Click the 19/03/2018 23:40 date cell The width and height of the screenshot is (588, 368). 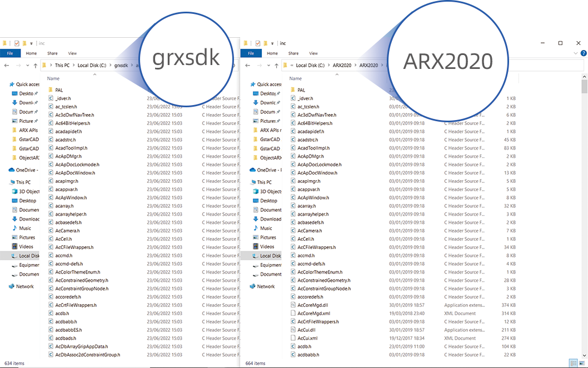(x=407, y=313)
